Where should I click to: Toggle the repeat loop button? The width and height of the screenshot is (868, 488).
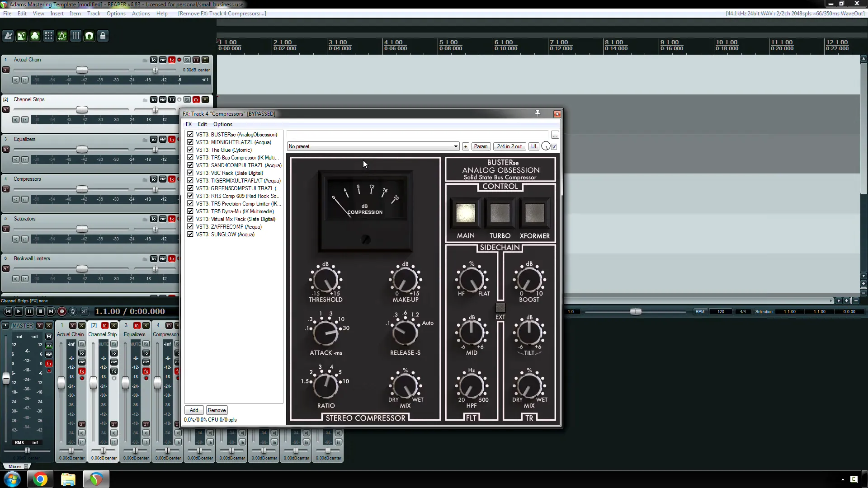73,311
